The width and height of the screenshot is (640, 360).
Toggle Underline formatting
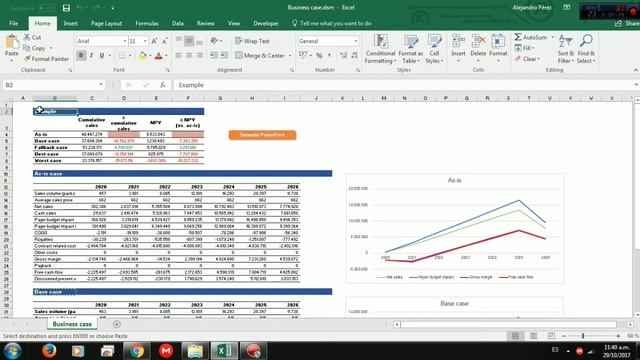pos(102,56)
